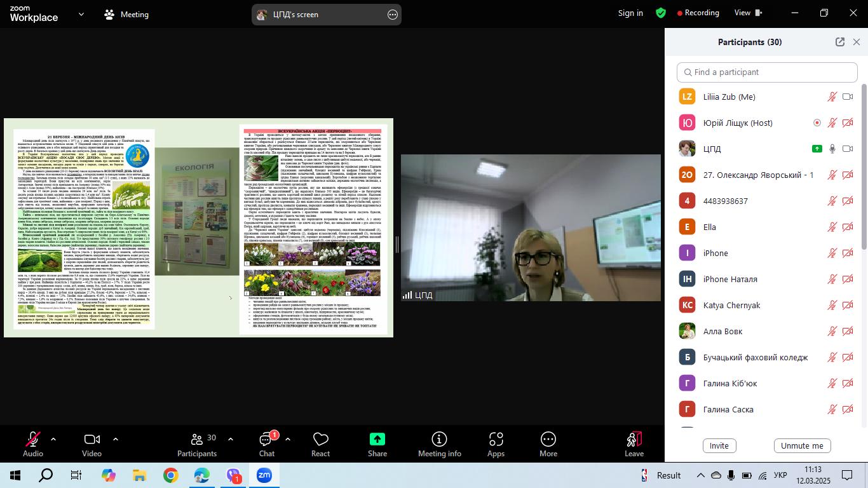Click the Invite button
The height and width of the screenshot is (488, 868).
pyautogui.click(x=719, y=445)
